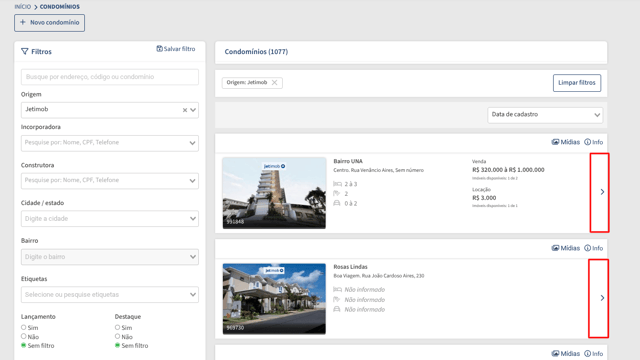The height and width of the screenshot is (360, 640).
Task: Select Destaque Não radio
Action: coord(118,336)
